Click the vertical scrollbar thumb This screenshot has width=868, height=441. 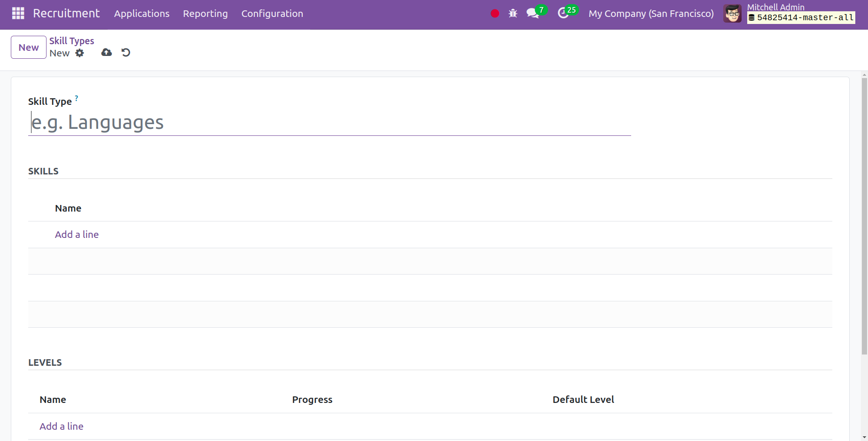(x=864, y=216)
